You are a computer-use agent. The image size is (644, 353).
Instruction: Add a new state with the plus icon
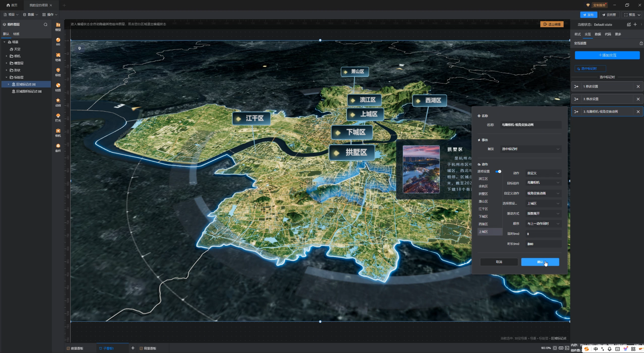tap(635, 24)
